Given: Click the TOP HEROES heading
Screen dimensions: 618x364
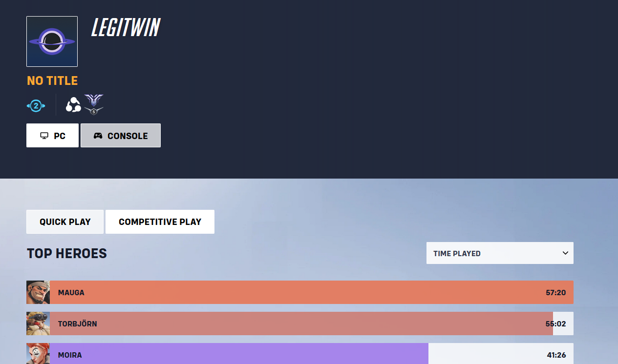Looking at the screenshot, I should 67,254.
